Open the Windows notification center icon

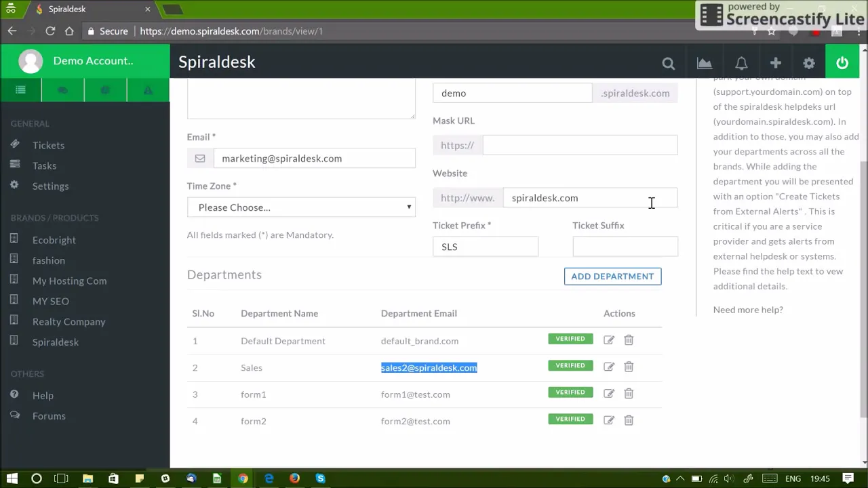[848, 479]
